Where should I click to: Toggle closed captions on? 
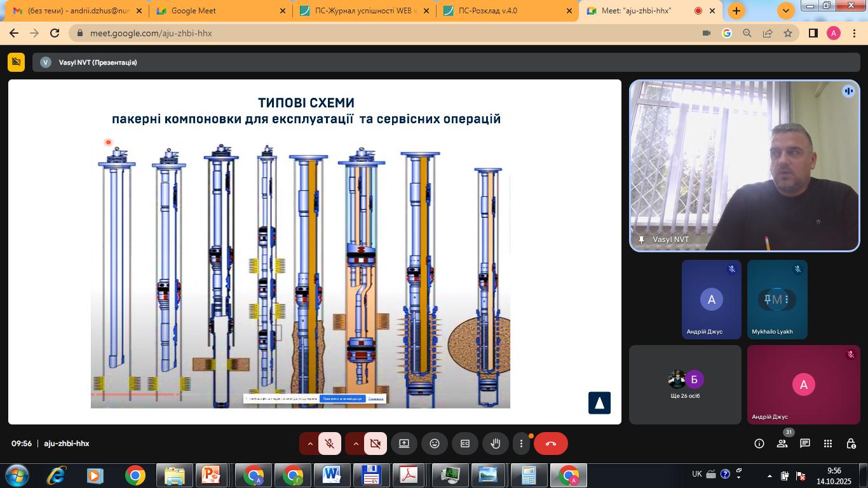(x=465, y=444)
